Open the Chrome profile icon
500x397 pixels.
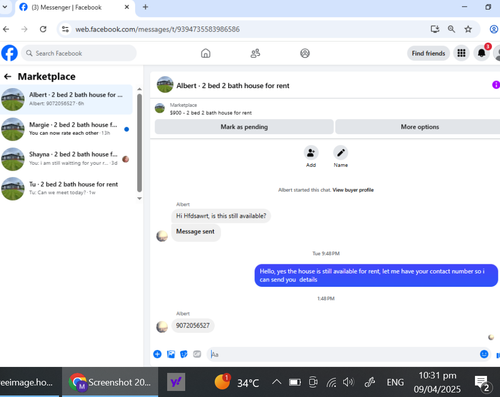(494, 29)
